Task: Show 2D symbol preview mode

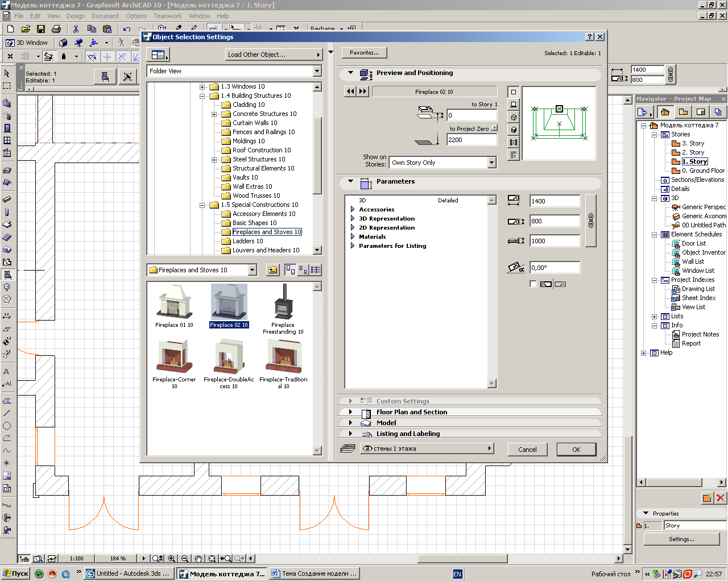Action: 514,92
